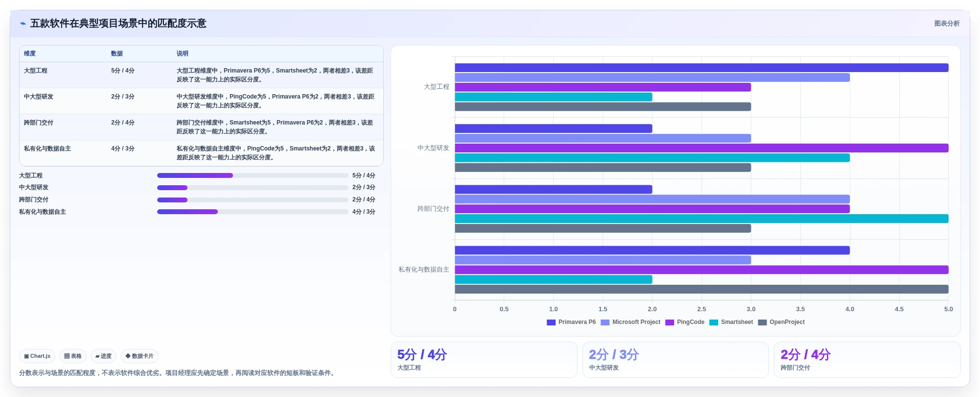The height and width of the screenshot is (397, 980).
Task: Click the 大型工程 progress bar
Action: (x=253, y=175)
